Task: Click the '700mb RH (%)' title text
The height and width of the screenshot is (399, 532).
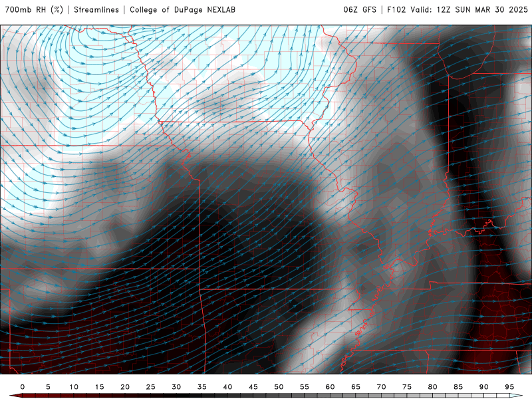Action: tap(35, 9)
